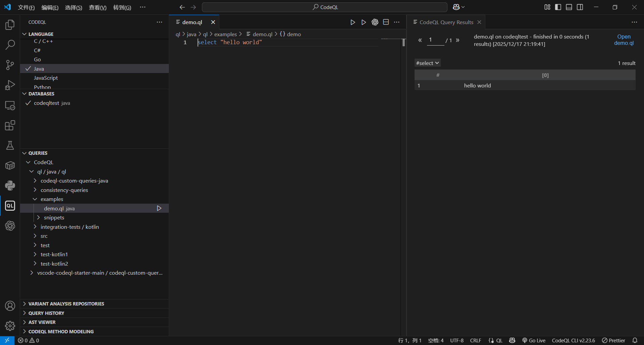Open the Testing flask icon

tap(10, 145)
